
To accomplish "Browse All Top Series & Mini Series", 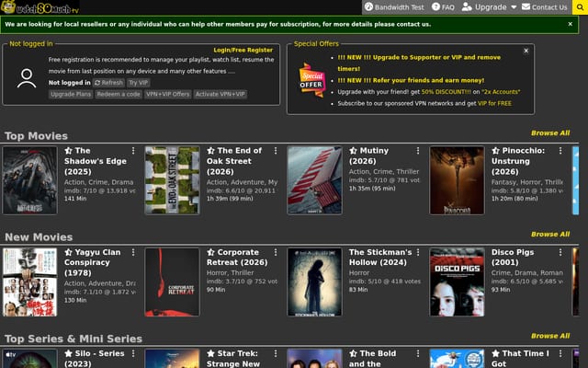I will pyautogui.click(x=550, y=336).
